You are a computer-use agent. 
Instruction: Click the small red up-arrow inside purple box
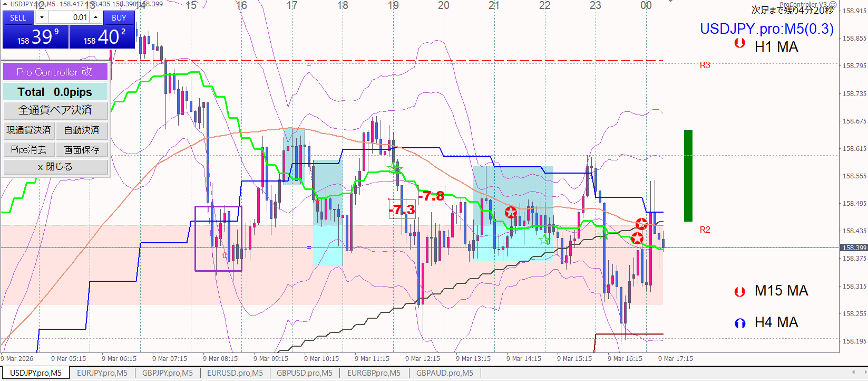225,255
